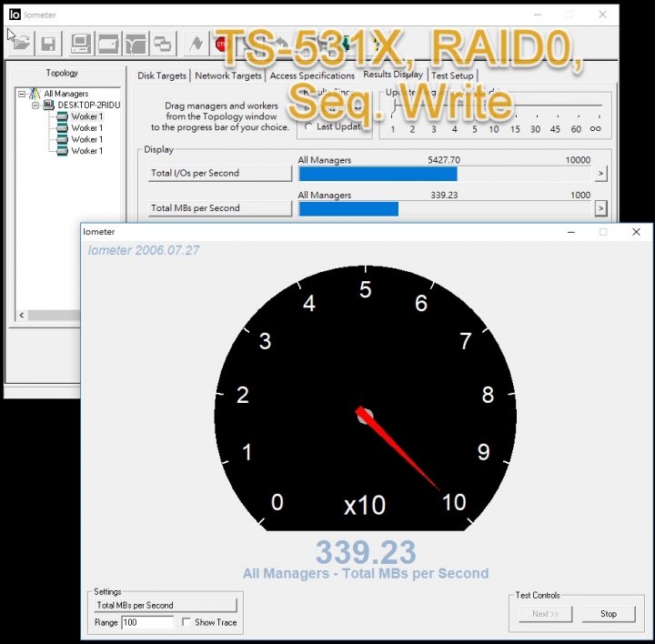Click the Topology panel header
Viewport: 655px width, 644px height.
pyautogui.click(x=62, y=73)
